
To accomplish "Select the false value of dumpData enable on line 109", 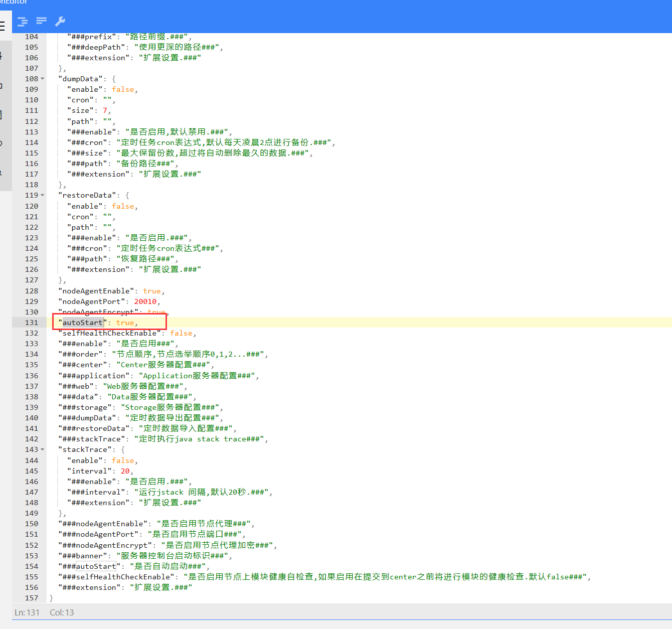I will pyautogui.click(x=123, y=89).
